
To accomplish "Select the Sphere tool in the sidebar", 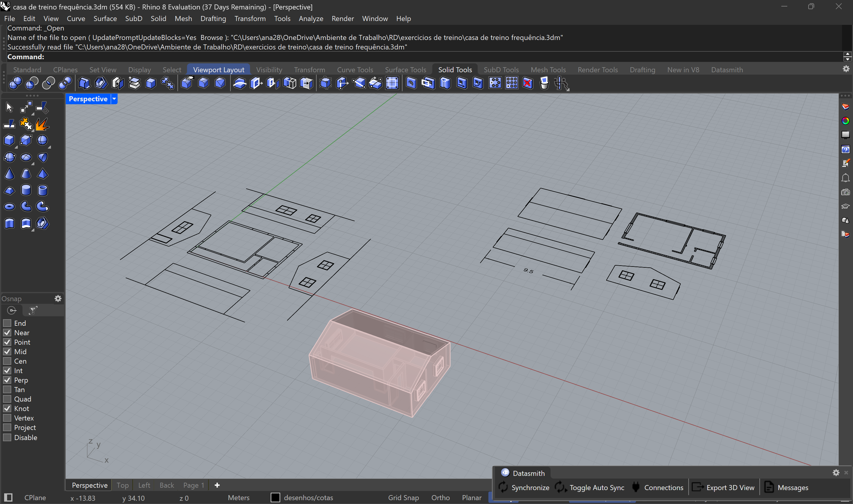I will (42, 140).
